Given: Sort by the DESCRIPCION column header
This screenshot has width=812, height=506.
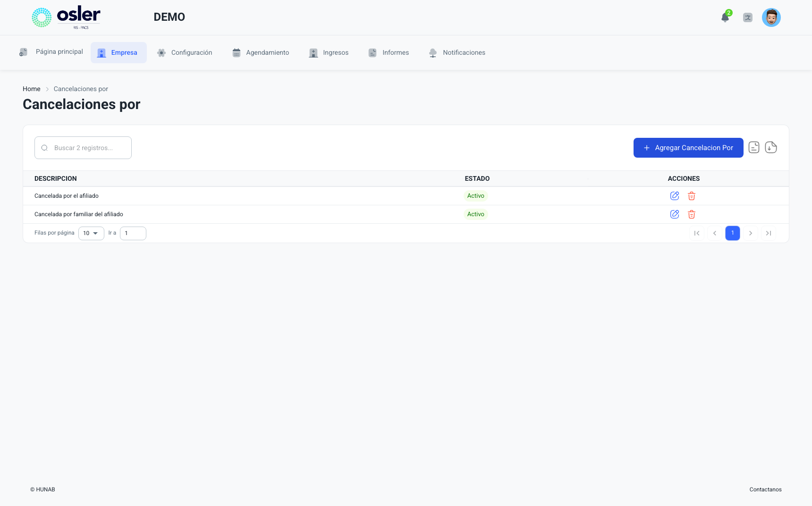Looking at the screenshot, I should (x=56, y=178).
